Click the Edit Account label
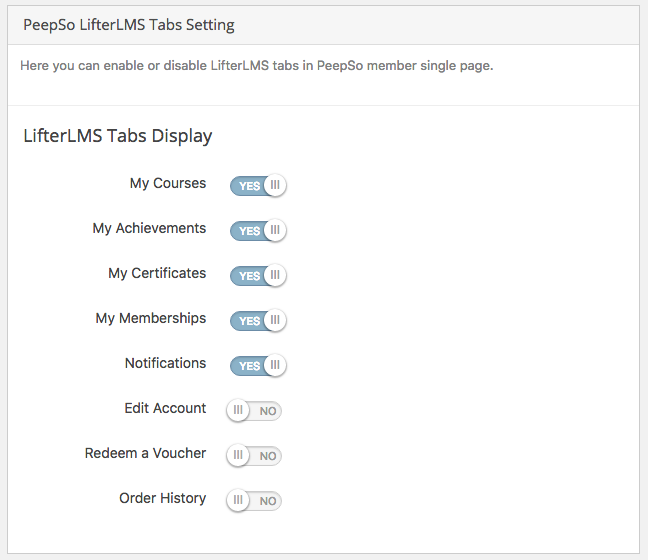648x560 pixels. point(165,408)
